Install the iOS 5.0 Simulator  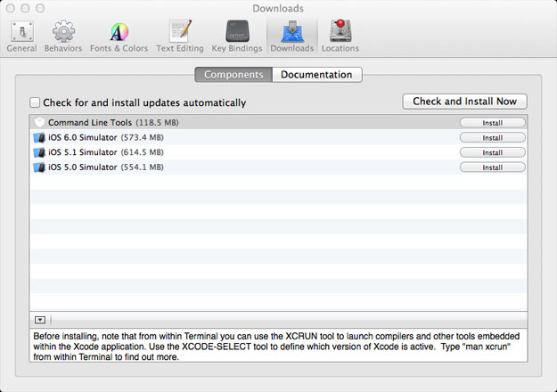[492, 167]
